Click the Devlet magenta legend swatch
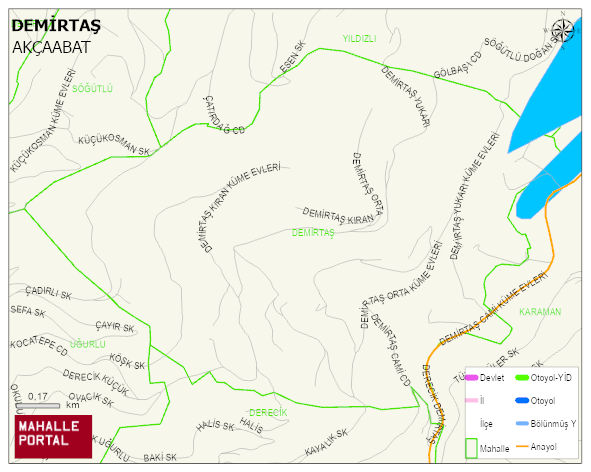This screenshot has height=472, width=591. pos(472,377)
